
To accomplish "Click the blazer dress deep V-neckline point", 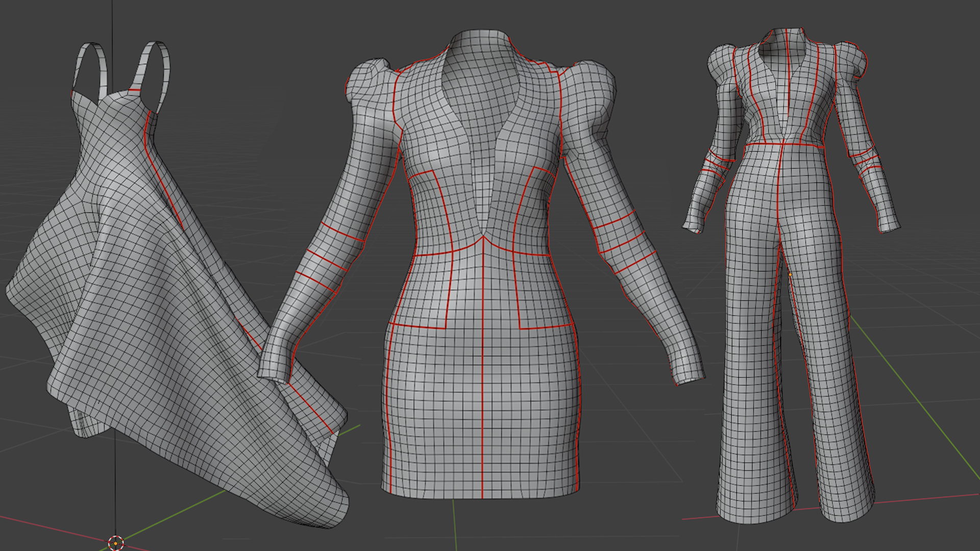I will [x=483, y=236].
